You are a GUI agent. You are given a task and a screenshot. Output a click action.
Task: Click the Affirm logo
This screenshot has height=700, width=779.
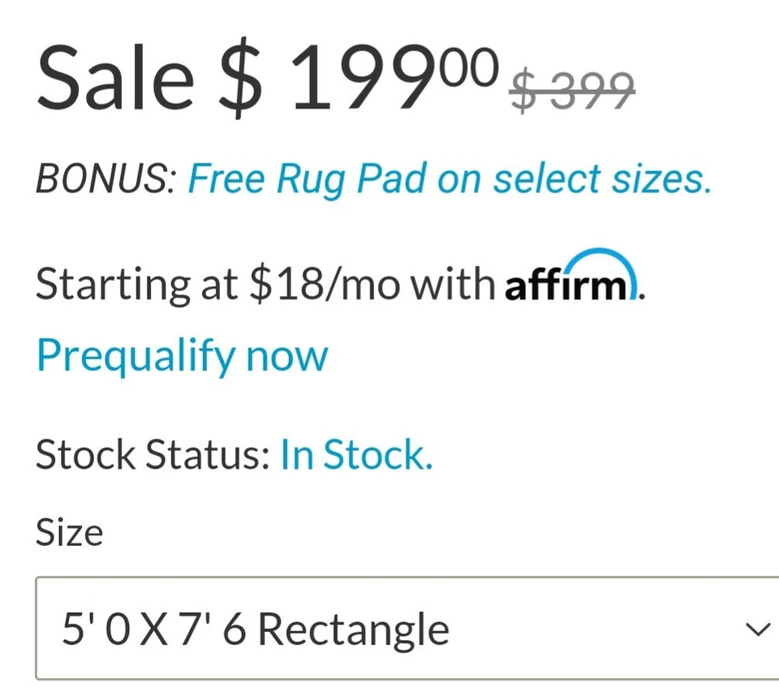click(x=571, y=281)
